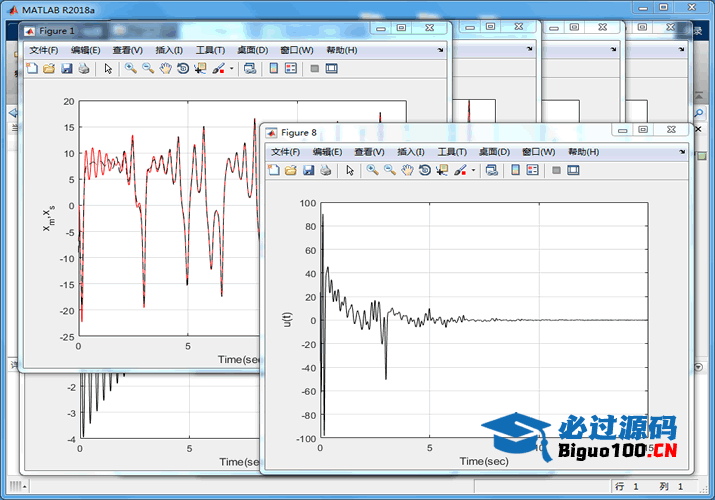Select Pan hand tool in Figure 8

pyautogui.click(x=407, y=170)
